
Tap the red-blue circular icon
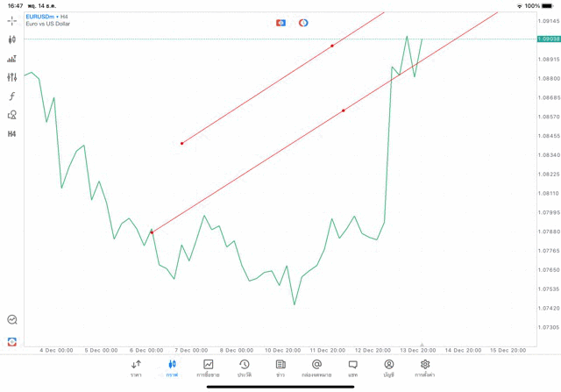click(x=303, y=23)
